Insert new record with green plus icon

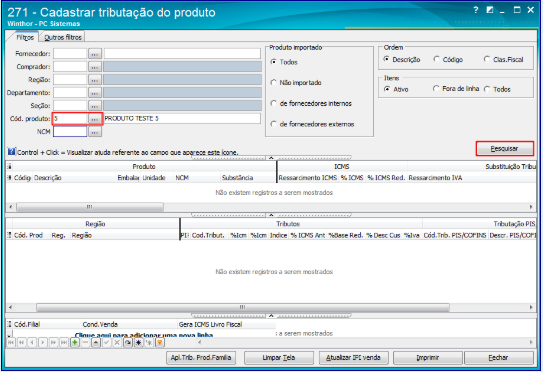(x=75, y=343)
